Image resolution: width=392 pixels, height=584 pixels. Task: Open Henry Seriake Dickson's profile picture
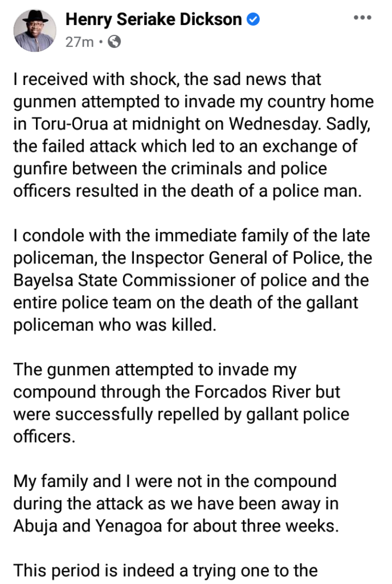pyautogui.click(x=33, y=30)
